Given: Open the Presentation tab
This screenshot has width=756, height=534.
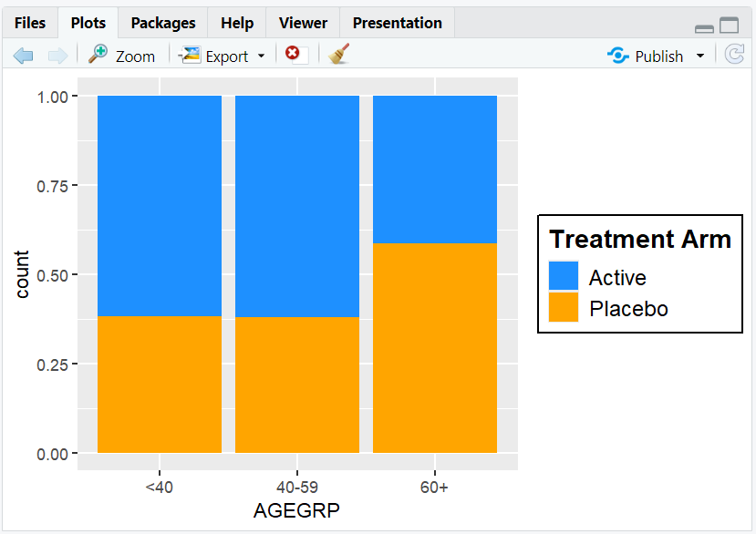Looking at the screenshot, I should 397,22.
